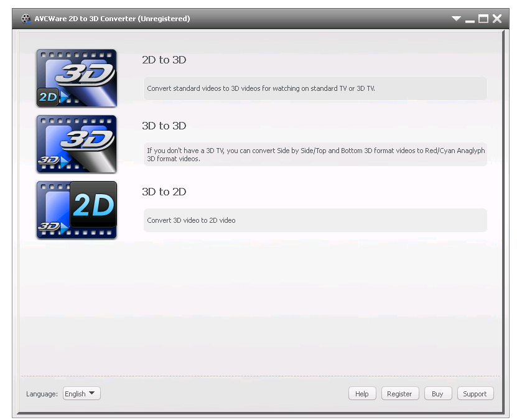Maximize the AVCWare converter window

click(x=483, y=19)
